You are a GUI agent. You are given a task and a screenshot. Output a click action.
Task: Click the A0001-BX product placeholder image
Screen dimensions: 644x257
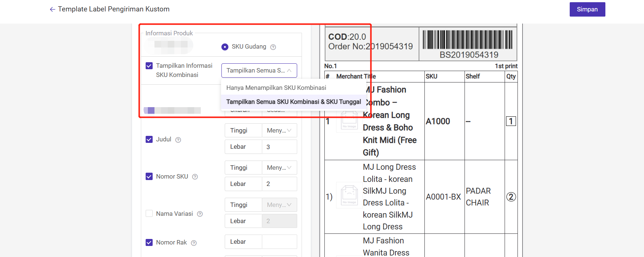[349, 195]
